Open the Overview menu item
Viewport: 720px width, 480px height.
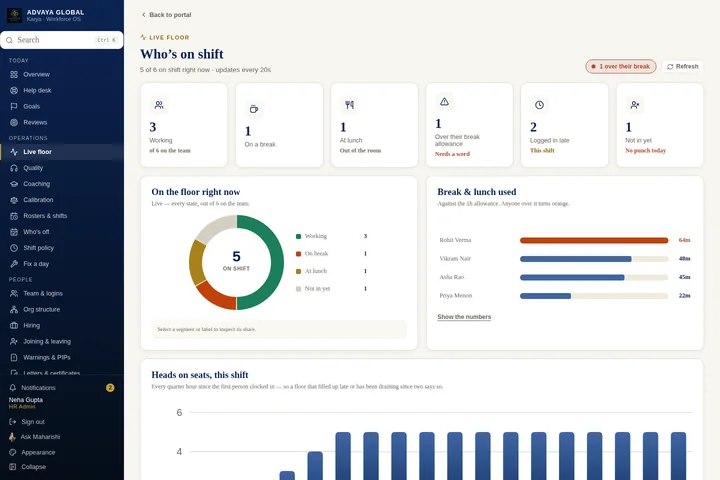pos(62,74)
